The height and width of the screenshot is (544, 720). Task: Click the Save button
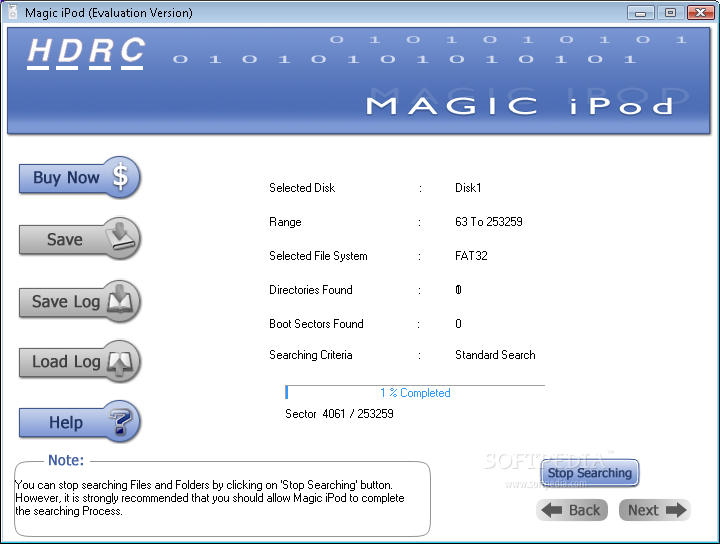[x=79, y=239]
